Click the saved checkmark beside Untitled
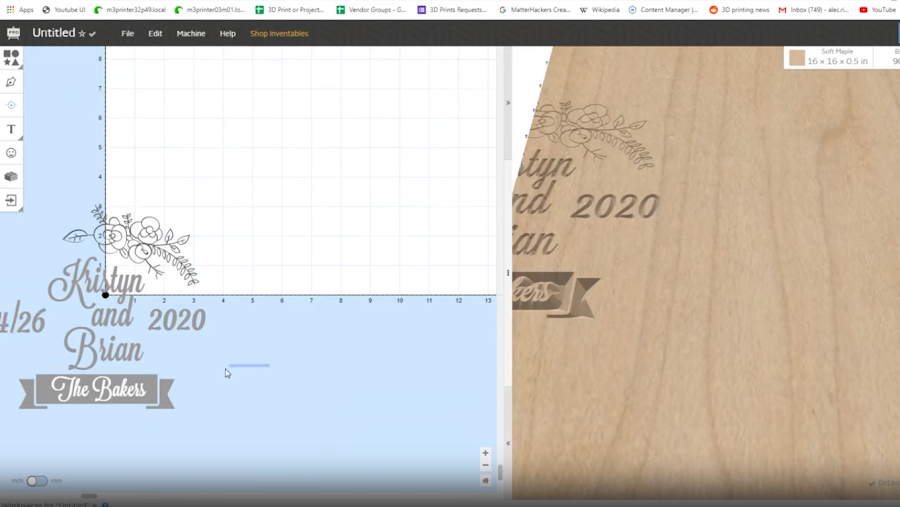 coord(92,34)
